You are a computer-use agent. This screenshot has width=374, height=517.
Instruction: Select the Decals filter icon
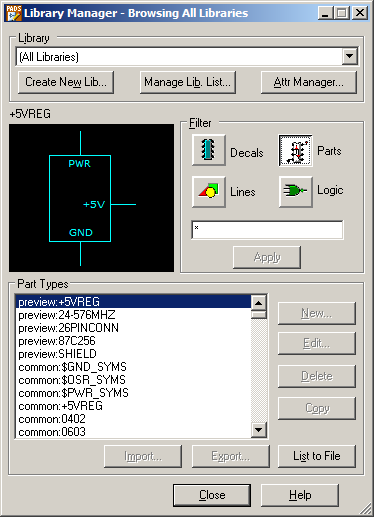(x=209, y=150)
